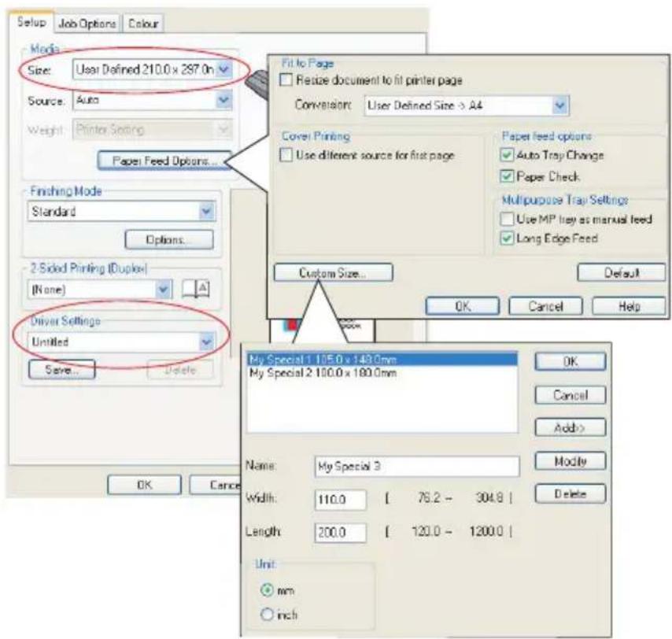Toggle the Long Edge Feed checkbox

507,238
